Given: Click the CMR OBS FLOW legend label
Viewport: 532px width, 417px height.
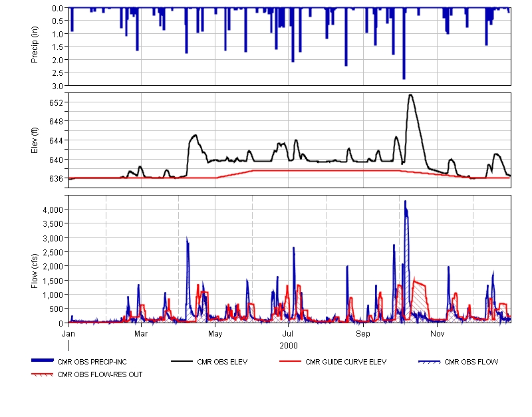Looking at the screenshot, I should click(x=471, y=362).
